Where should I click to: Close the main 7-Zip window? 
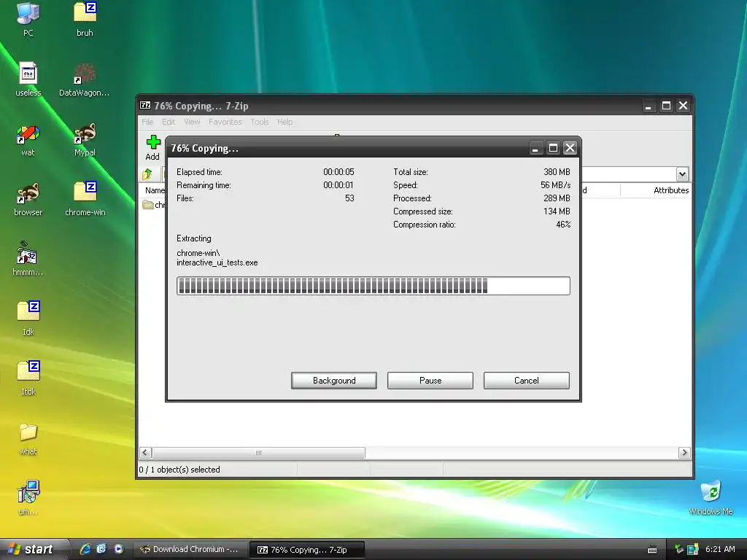click(683, 106)
